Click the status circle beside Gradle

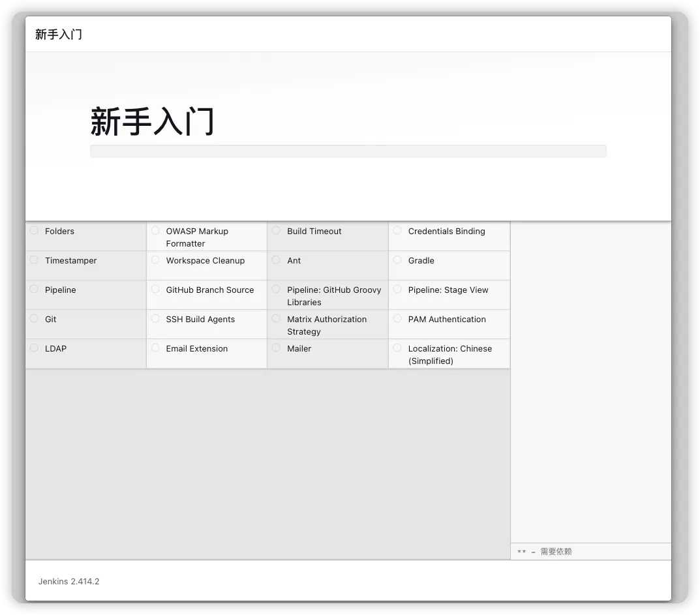(x=397, y=260)
